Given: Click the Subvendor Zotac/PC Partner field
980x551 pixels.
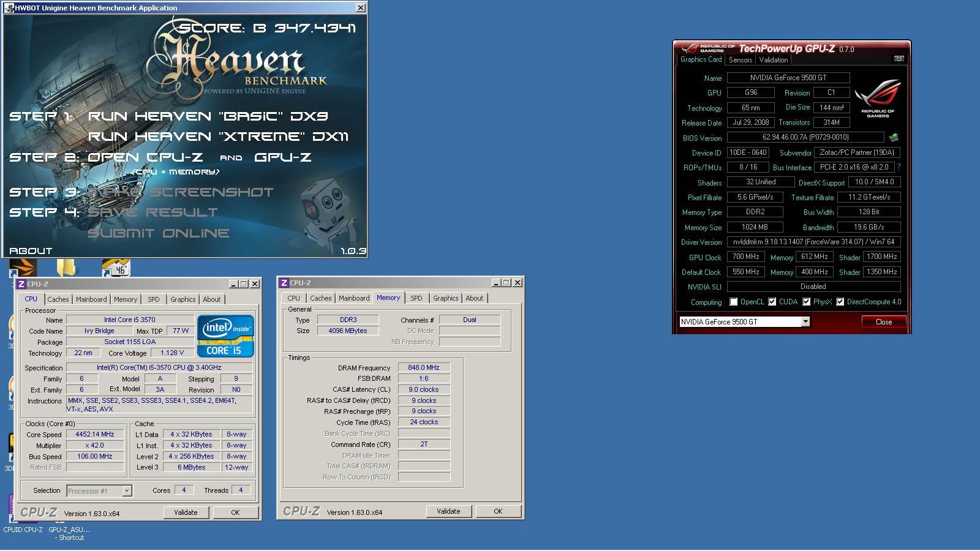Looking at the screenshot, I should [858, 152].
